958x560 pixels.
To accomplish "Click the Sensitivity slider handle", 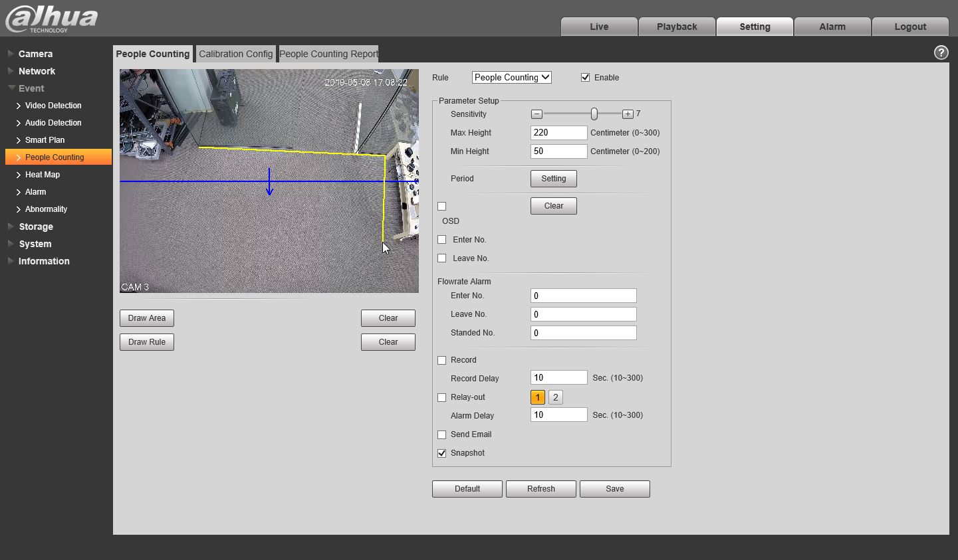I will pos(594,114).
